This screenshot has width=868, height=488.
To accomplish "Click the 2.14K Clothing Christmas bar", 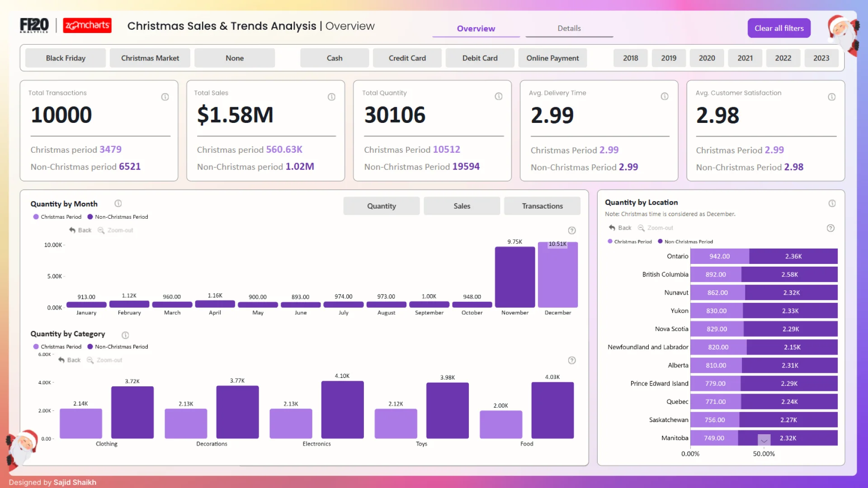I will (81, 424).
